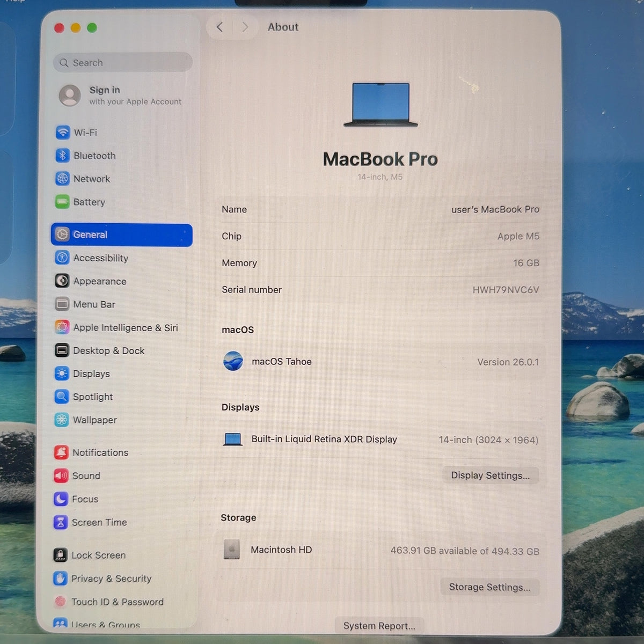Open Bluetooth settings icon
This screenshot has width=644, height=644.
tap(63, 156)
